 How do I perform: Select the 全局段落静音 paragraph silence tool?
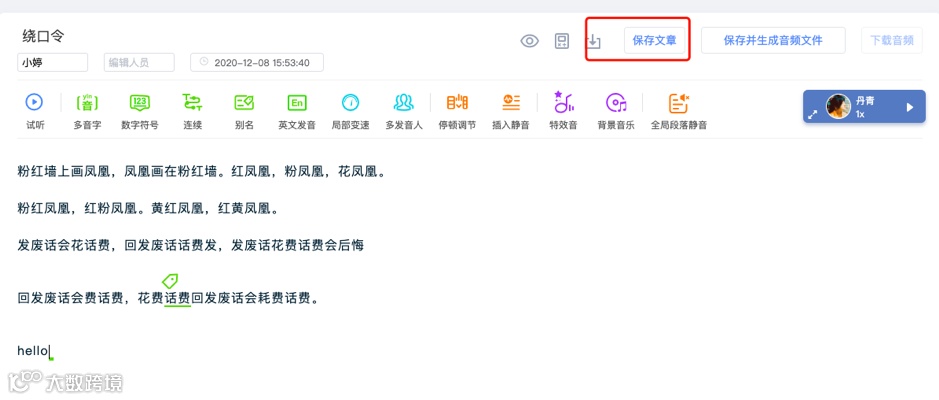point(679,103)
